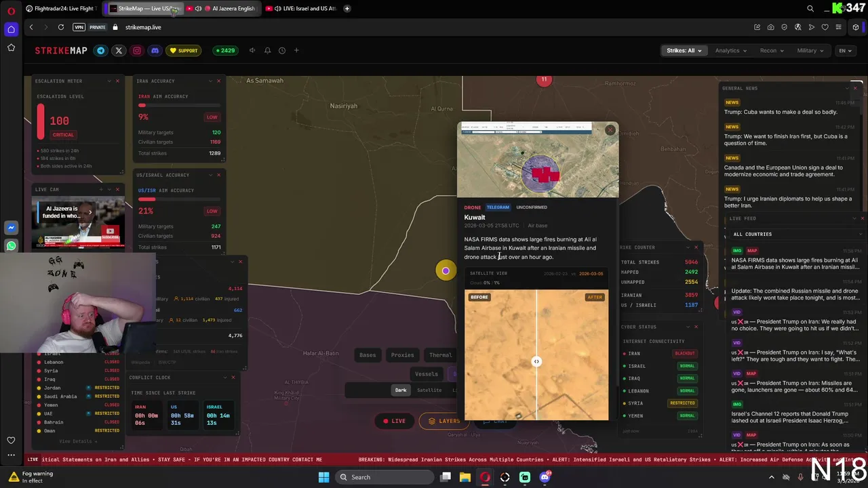This screenshot has width=868, height=488.
Task: Open the Canada and European Union news item
Action: click(783, 171)
